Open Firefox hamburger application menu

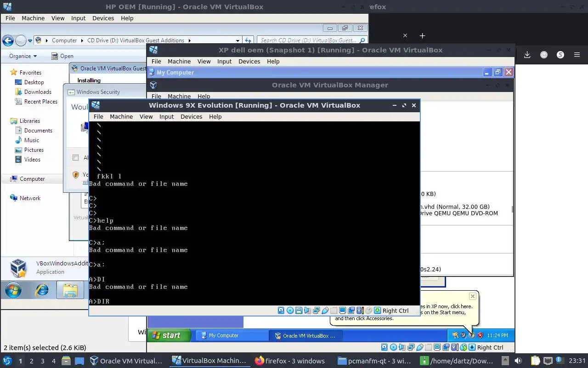577,55
